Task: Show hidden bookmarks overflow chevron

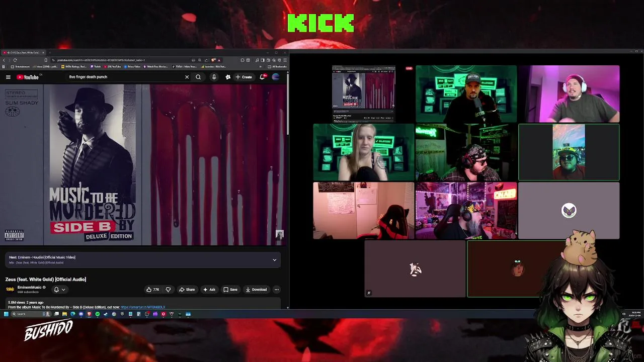Action: coord(260,66)
